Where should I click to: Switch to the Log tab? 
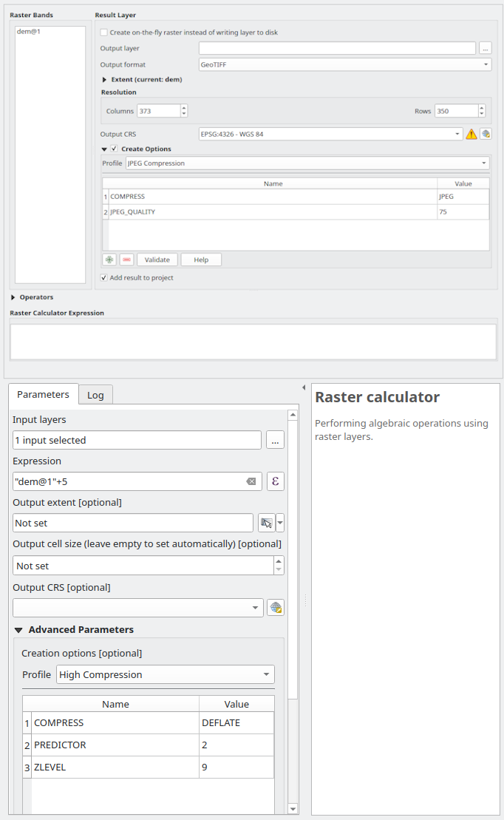click(x=95, y=395)
